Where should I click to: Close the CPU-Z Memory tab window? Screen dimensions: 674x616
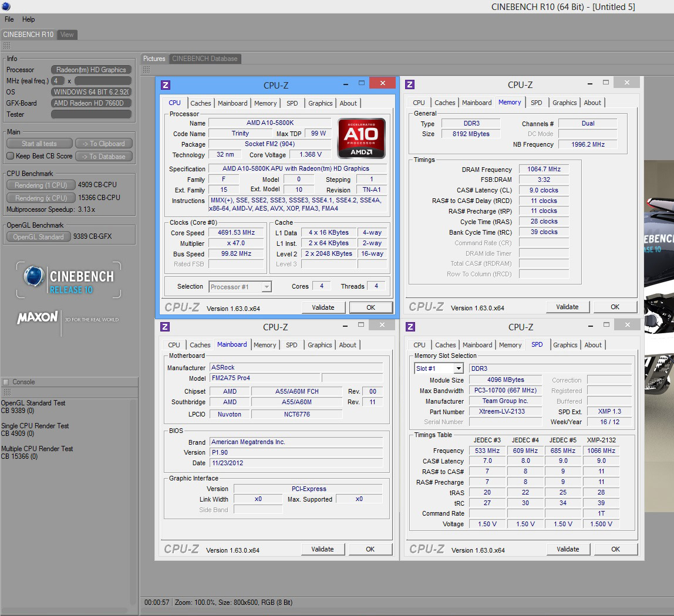click(x=626, y=82)
